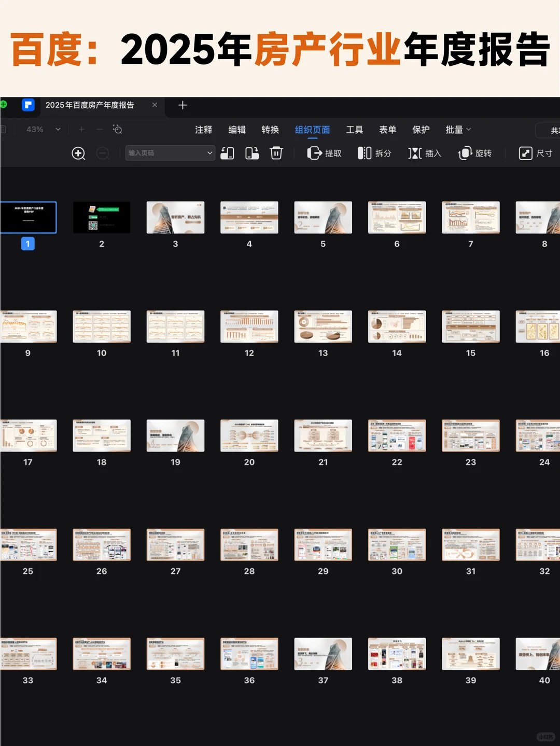This screenshot has width=560, height=746.
Task: Select page 28 thumbnail
Action: [249, 545]
